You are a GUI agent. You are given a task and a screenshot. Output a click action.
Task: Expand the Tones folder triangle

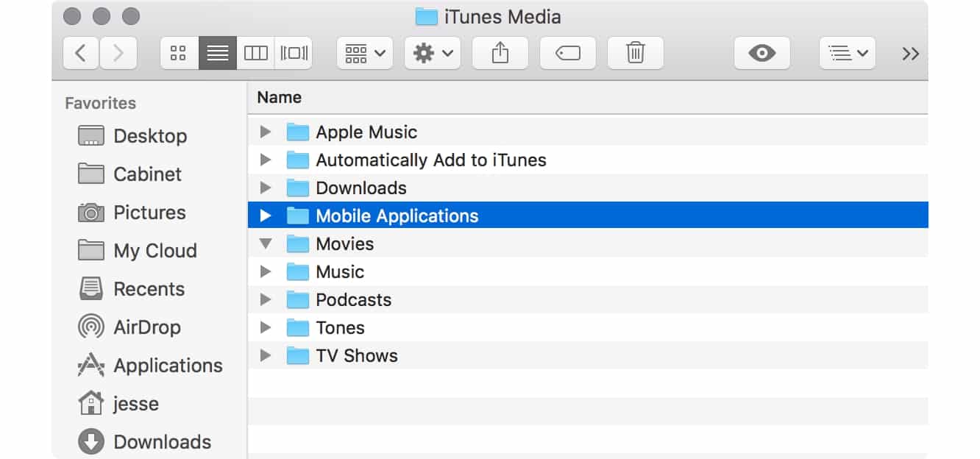pyautogui.click(x=266, y=328)
